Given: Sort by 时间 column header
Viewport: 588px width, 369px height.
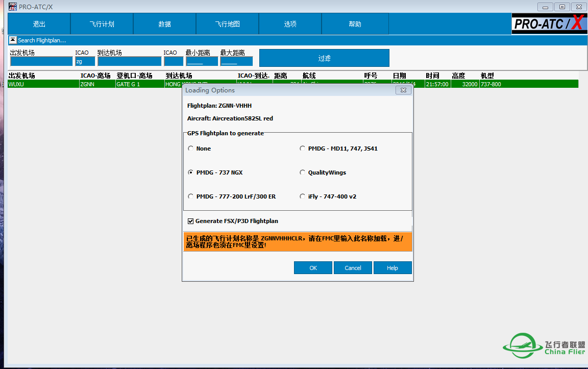Looking at the screenshot, I should click(432, 76).
